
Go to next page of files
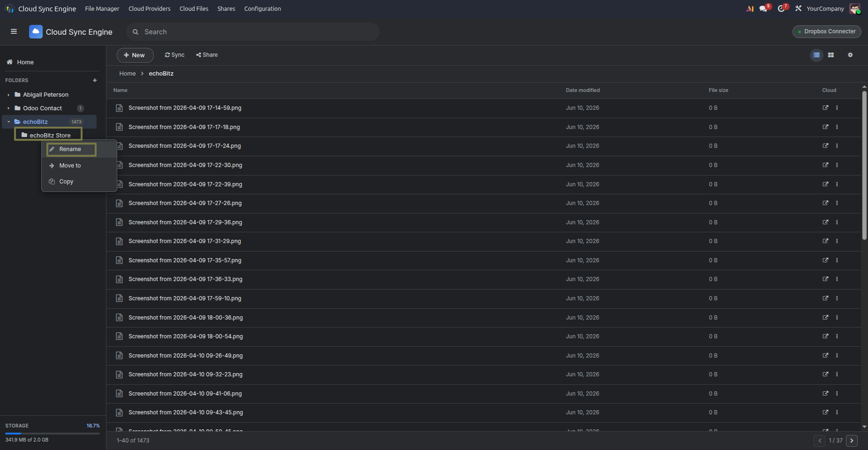click(x=852, y=441)
